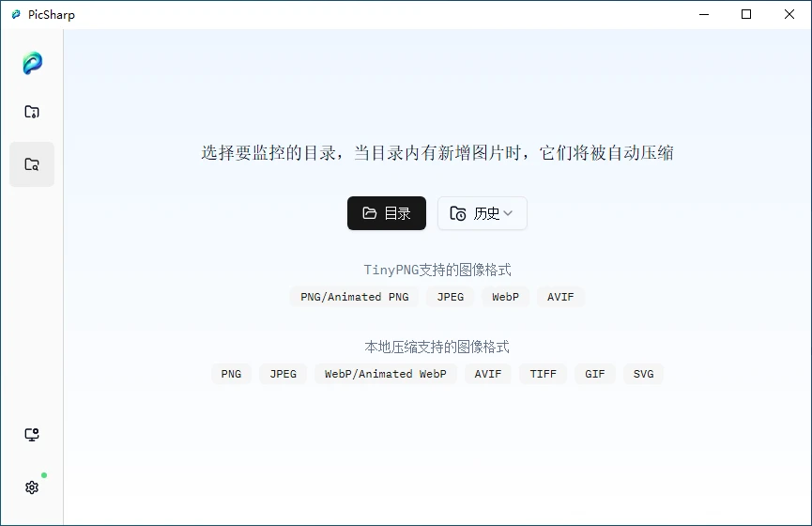
Task: Click the monitor icon near the sidebar bottom
Action: (32, 435)
